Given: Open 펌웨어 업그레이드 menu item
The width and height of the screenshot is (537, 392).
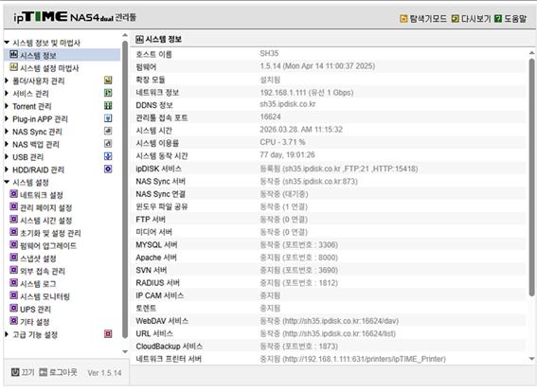Looking at the screenshot, I should [x=48, y=246].
